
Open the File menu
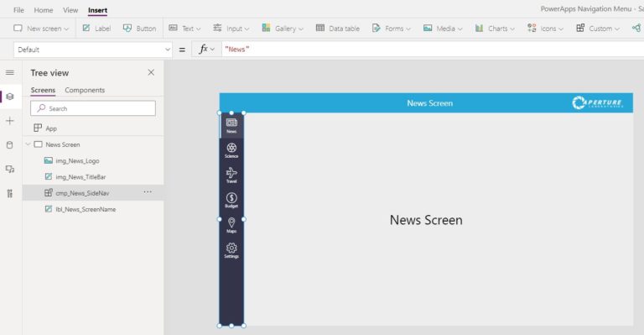tap(18, 10)
